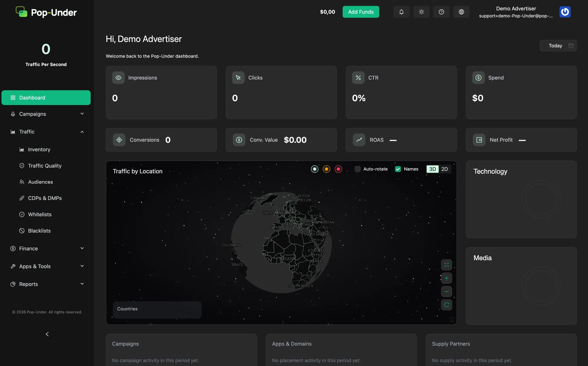The height and width of the screenshot is (366, 588).
Task: Click the CTR percent icon
Action: click(358, 78)
